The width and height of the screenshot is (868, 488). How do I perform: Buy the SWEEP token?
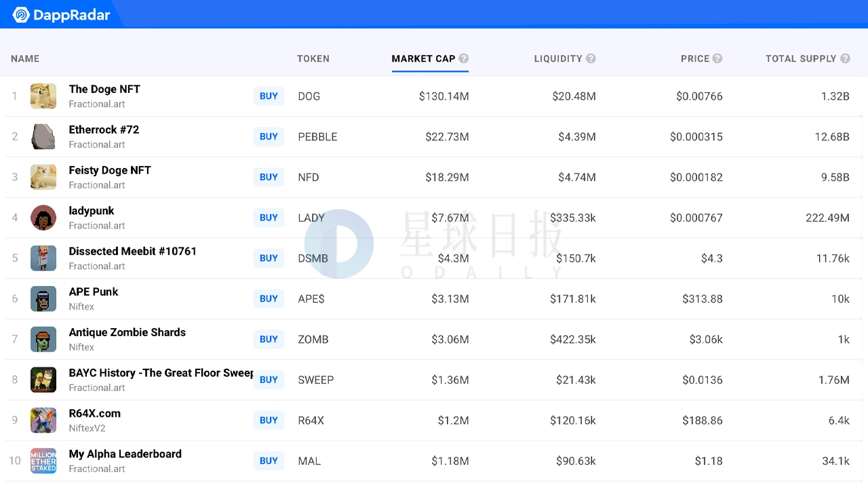coord(269,380)
